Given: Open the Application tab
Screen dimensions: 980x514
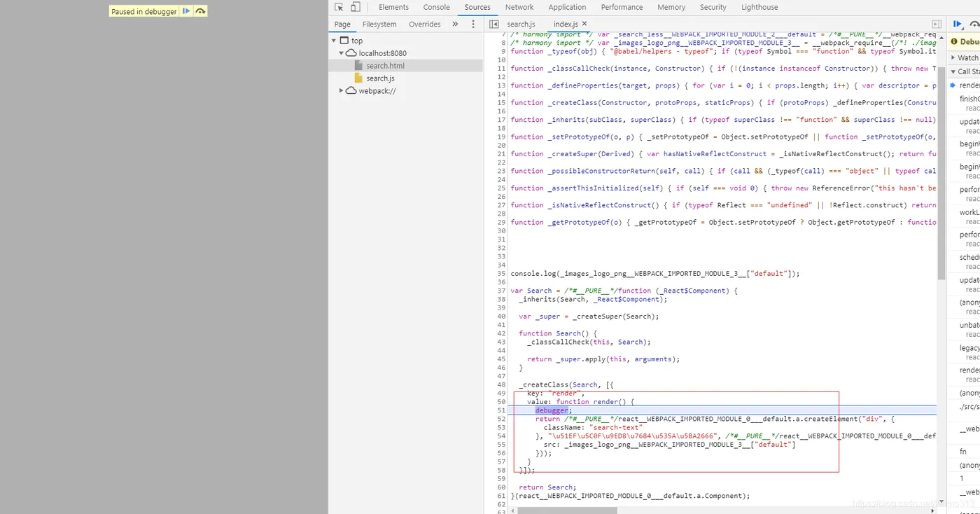Looking at the screenshot, I should click(x=567, y=7).
